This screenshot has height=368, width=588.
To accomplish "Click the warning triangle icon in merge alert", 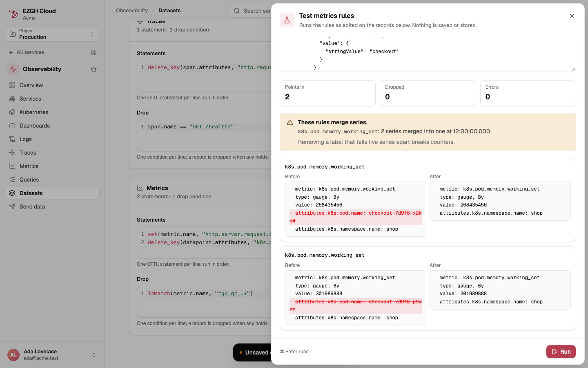I will coord(290,122).
